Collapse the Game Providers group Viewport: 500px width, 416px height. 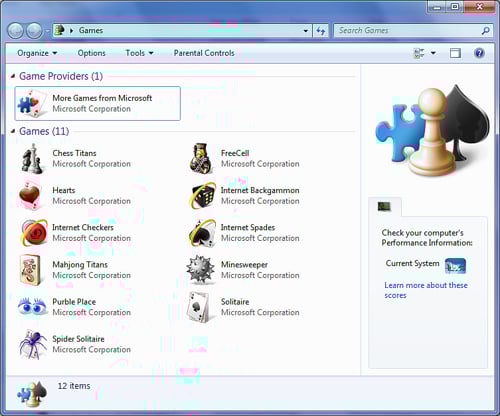click(x=13, y=76)
